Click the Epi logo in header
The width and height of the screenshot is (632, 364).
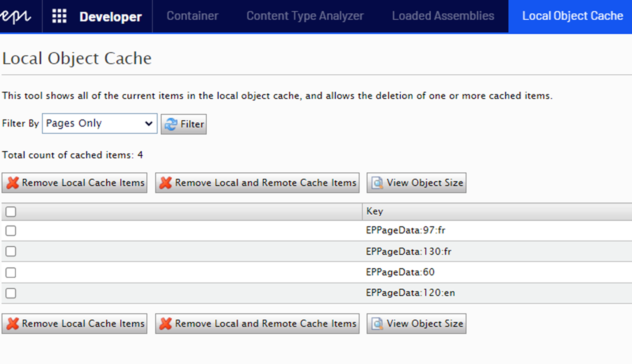(16, 16)
